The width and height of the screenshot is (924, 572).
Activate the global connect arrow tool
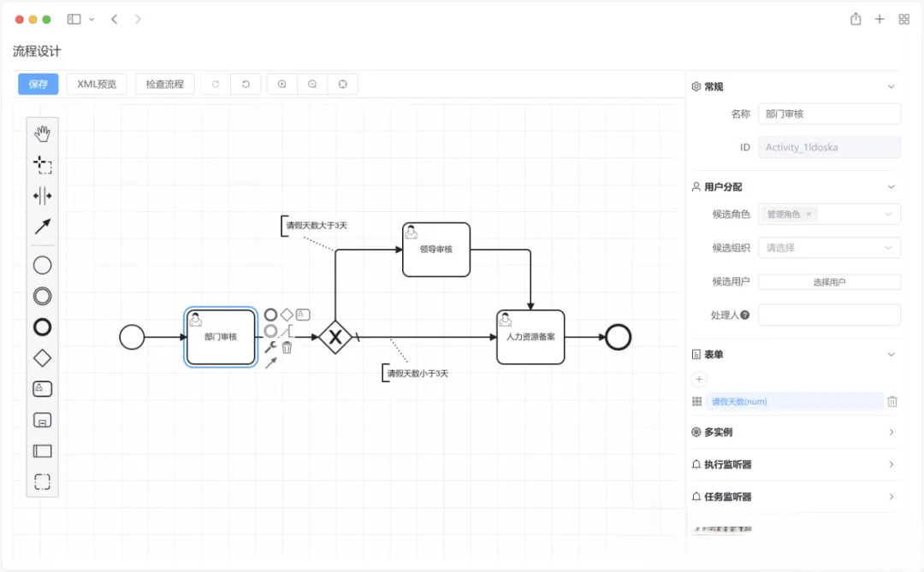point(42,227)
